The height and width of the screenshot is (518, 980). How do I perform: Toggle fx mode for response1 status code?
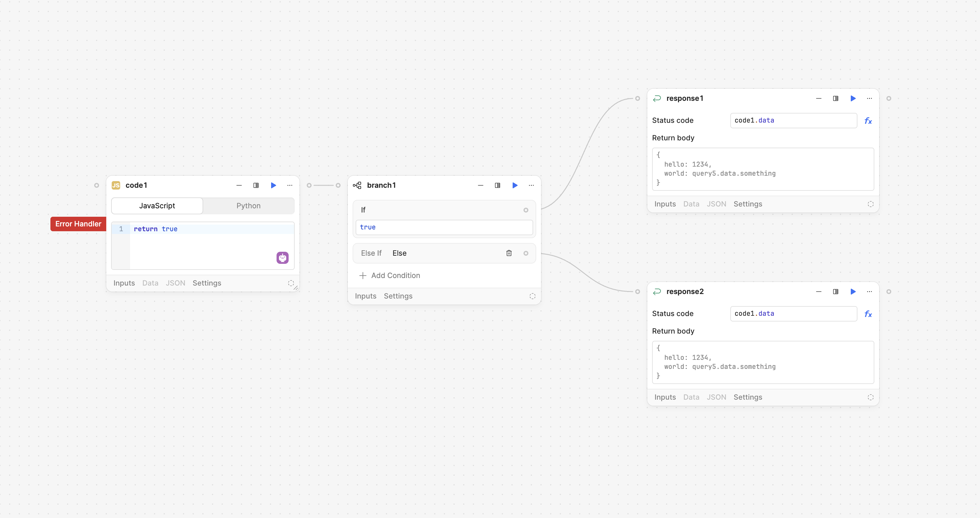click(x=868, y=120)
